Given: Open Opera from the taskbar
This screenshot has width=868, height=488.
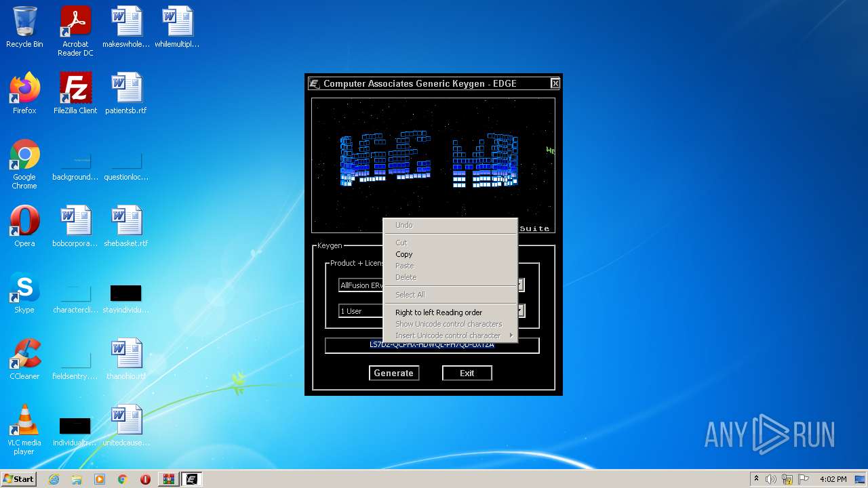Looking at the screenshot, I should 145,479.
